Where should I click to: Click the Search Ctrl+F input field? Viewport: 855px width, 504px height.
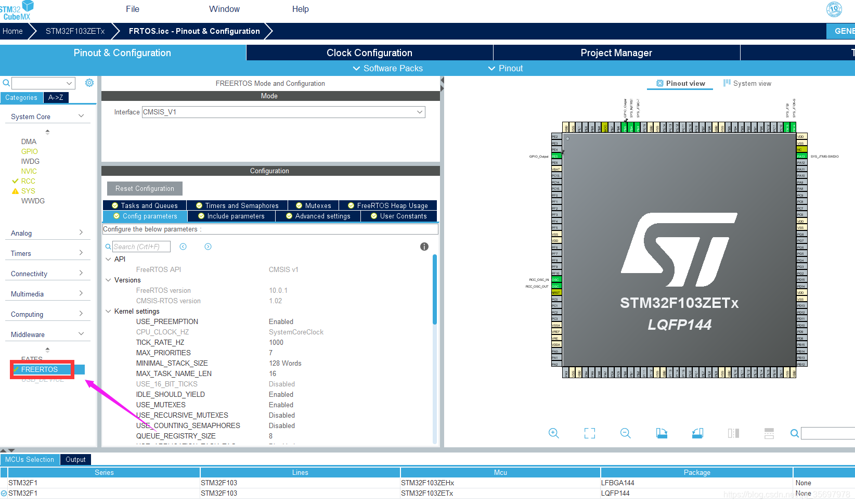pos(140,246)
